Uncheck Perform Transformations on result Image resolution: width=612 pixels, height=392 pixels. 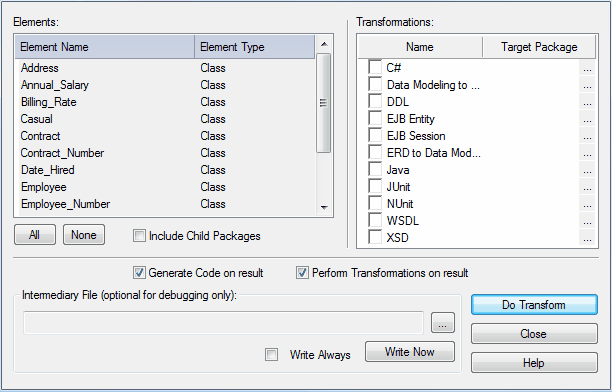[302, 273]
